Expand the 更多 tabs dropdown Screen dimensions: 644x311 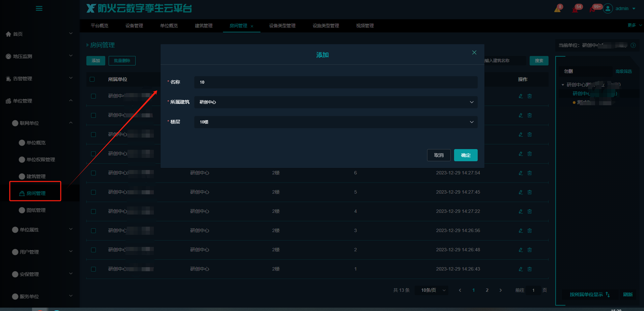click(635, 25)
